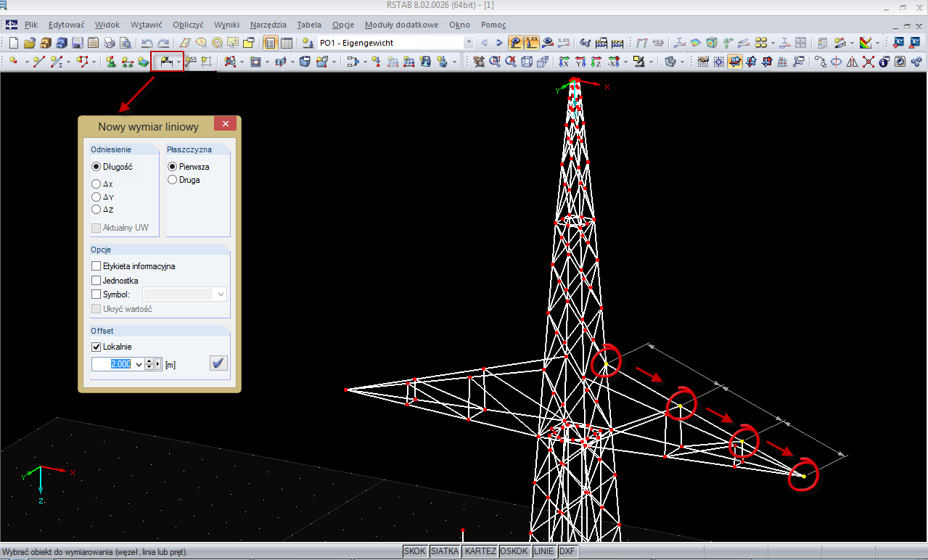
Task: Click the linear dimension tool icon
Action: pos(165,62)
